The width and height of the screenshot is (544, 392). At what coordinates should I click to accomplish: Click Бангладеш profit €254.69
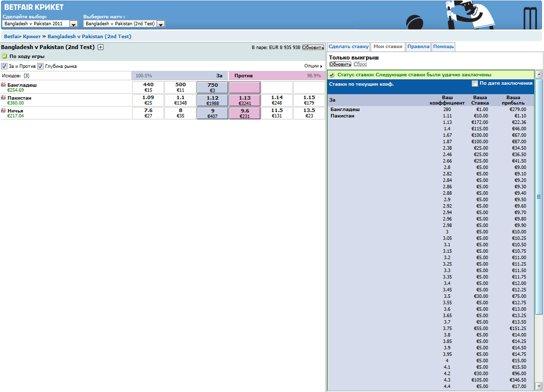coord(16,90)
